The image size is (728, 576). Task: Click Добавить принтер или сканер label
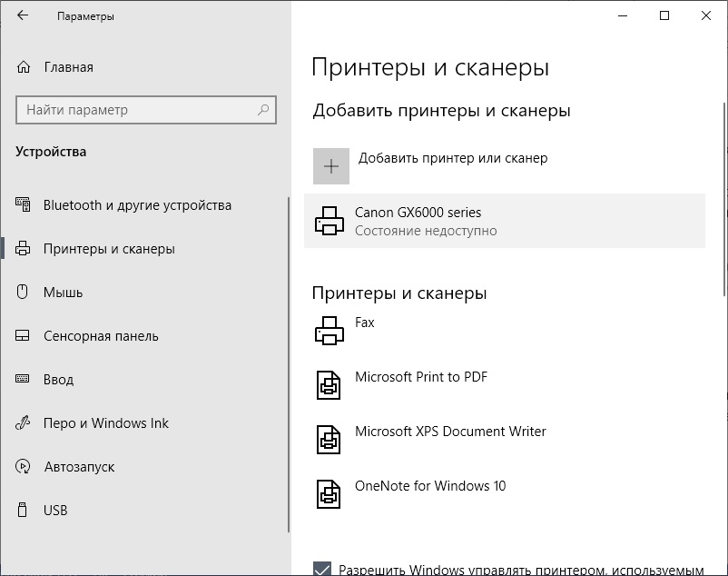click(x=453, y=158)
